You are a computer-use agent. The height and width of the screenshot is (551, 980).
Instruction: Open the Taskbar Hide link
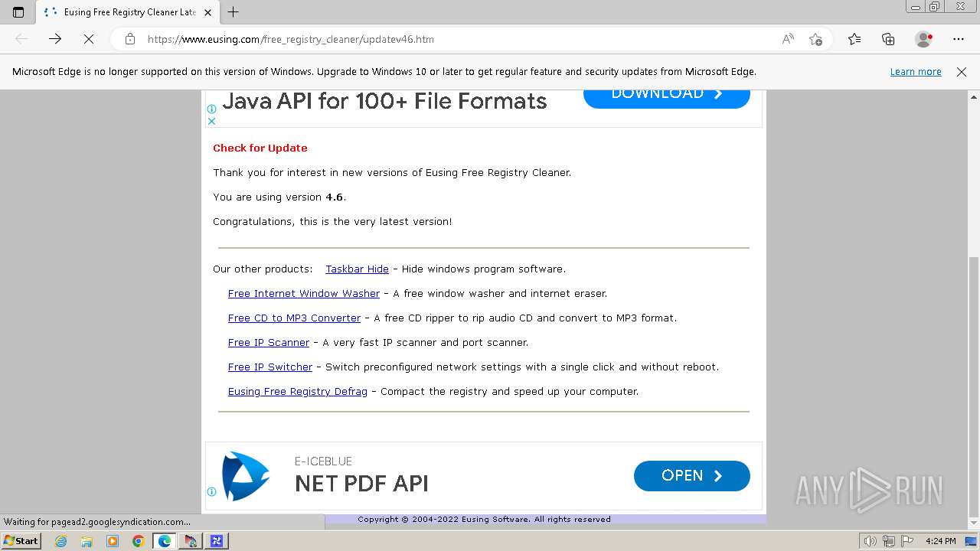coord(357,269)
